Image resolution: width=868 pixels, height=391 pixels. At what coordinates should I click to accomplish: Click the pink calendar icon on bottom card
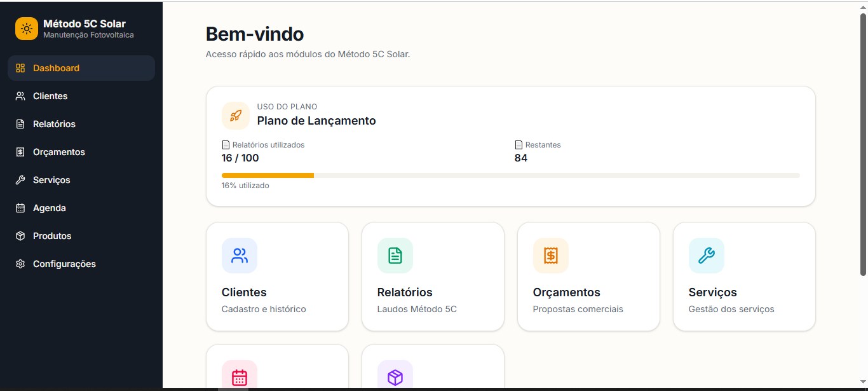pos(240,378)
